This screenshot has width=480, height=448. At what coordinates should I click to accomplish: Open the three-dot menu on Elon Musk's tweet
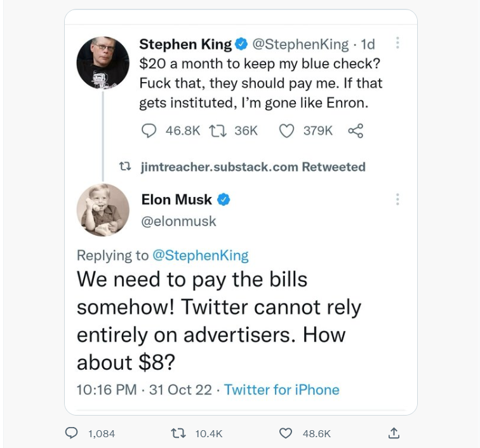tap(397, 199)
